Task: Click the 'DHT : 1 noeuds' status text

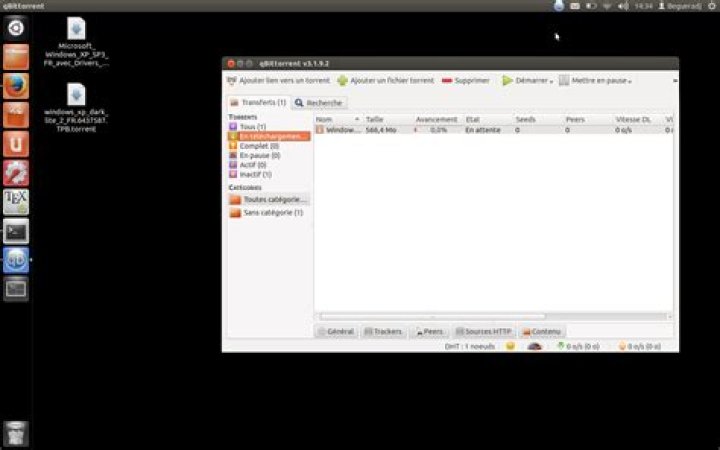Action: 470,347
